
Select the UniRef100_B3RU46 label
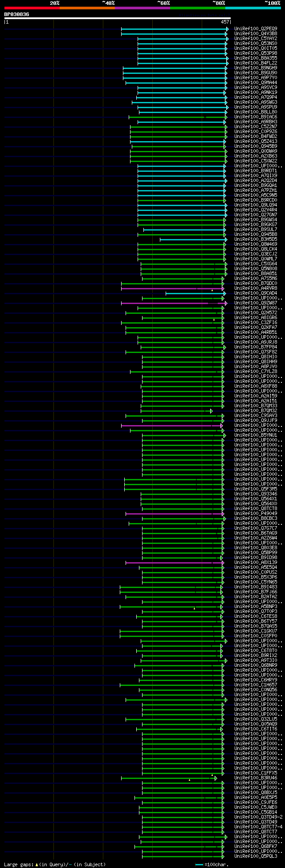256,778
